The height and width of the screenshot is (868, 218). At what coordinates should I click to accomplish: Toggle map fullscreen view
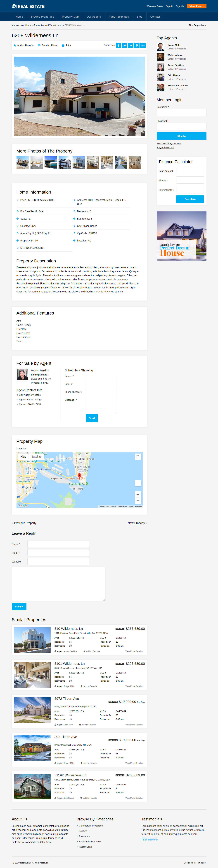pos(138,457)
